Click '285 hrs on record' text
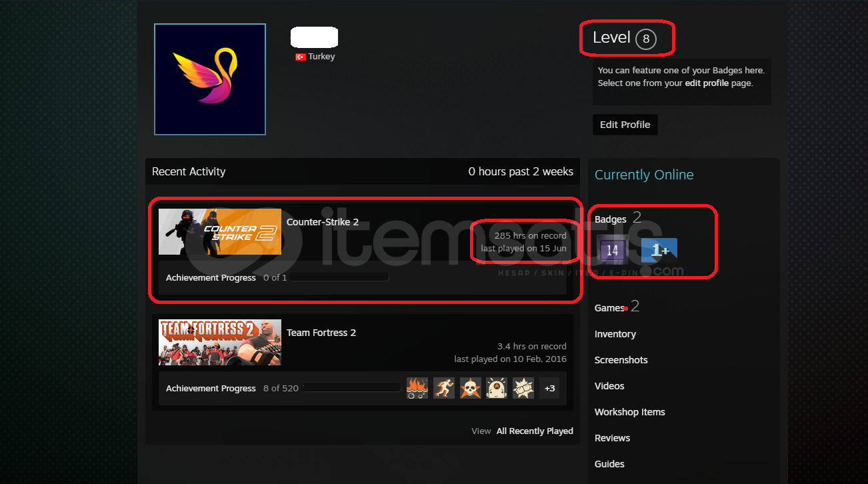868x484 pixels. [x=531, y=236]
